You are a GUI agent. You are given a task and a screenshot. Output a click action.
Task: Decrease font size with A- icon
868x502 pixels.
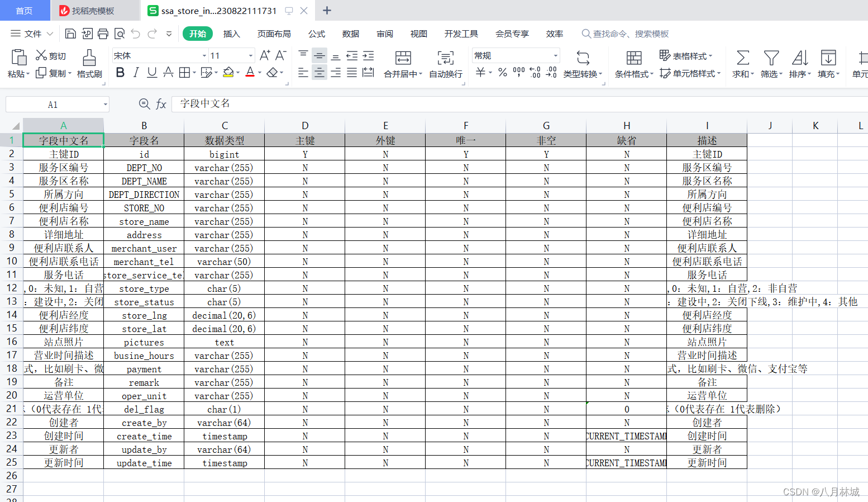pos(280,55)
